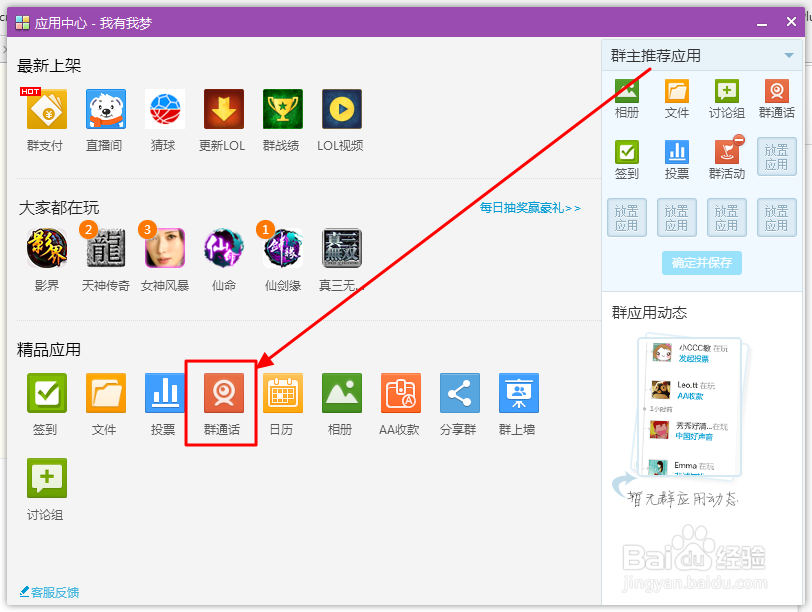Launch the 天神传奇 game
The height and width of the screenshot is (612, 812).
click(106, 248)
